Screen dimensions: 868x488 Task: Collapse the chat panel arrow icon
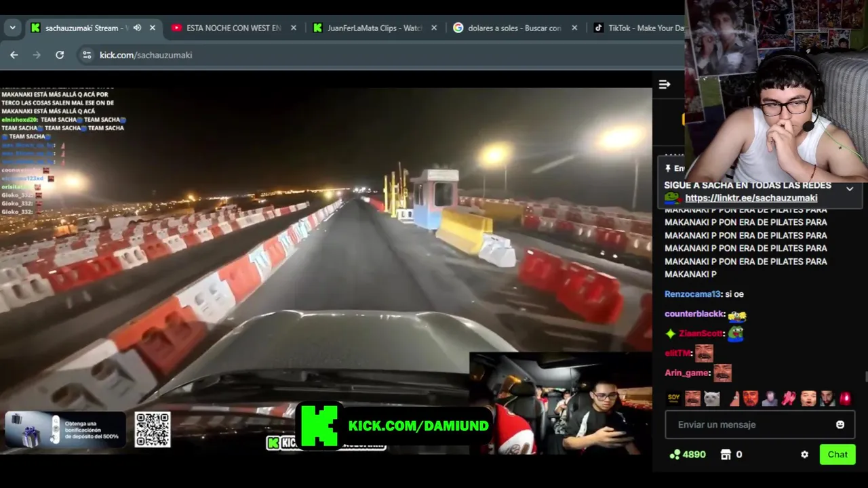coord(665,84)
